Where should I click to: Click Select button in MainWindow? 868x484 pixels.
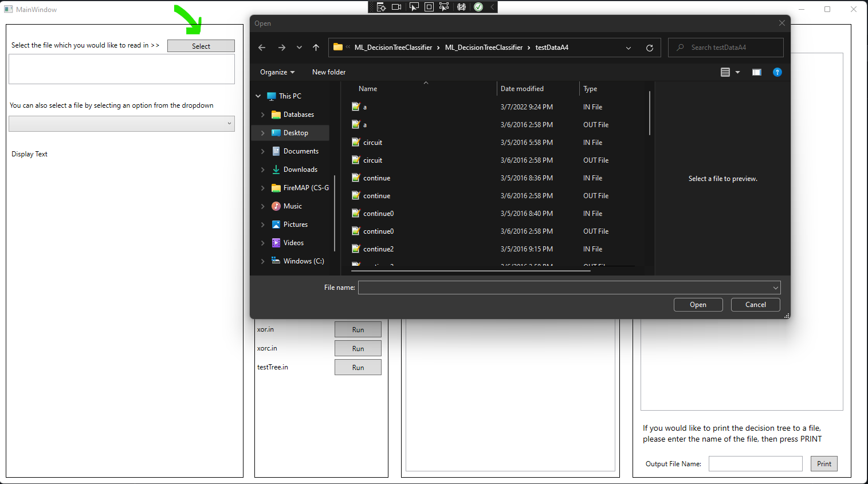[x=201, y=46]
